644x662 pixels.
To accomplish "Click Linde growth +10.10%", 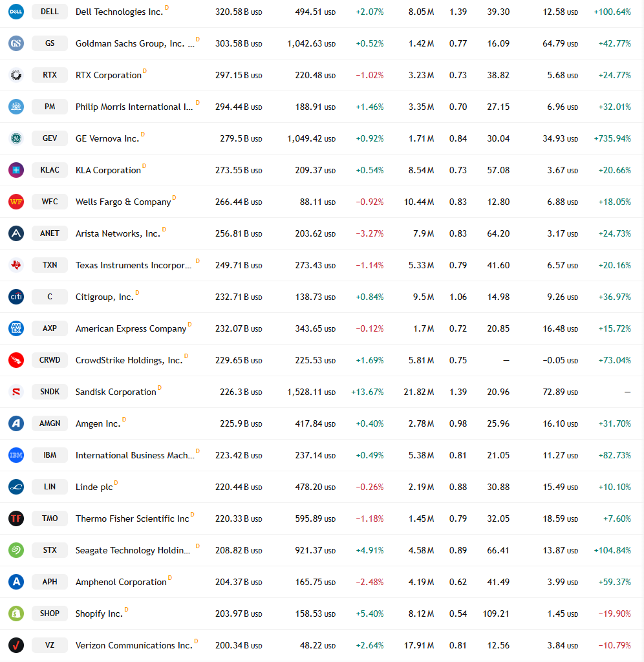I will (614, 487).
